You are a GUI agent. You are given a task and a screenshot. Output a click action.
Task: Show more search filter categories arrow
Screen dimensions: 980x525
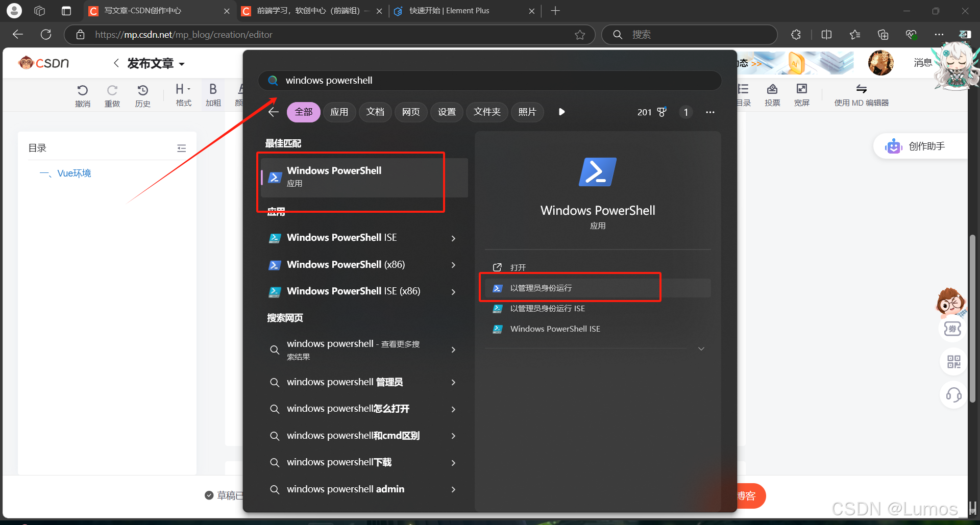(561, 112)
